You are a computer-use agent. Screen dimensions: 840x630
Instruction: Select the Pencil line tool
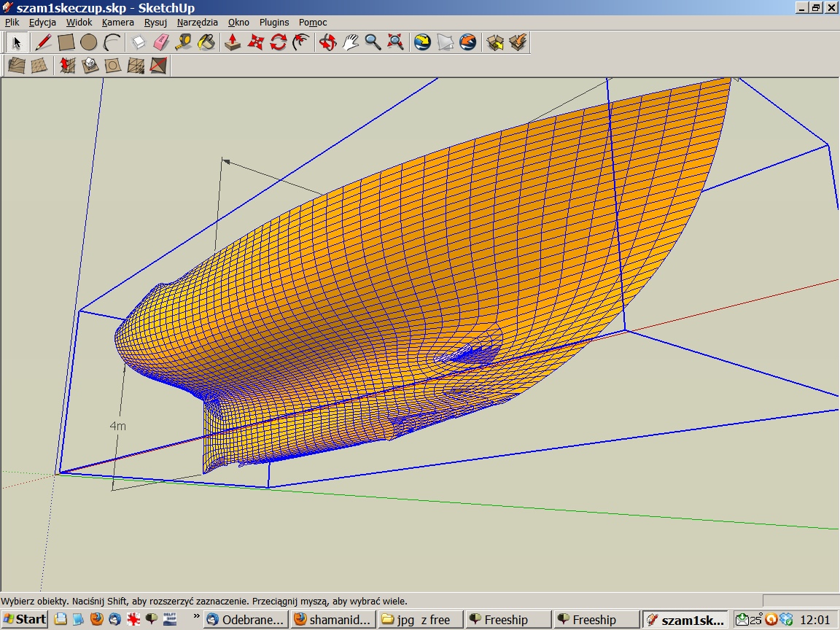pyautogui.click(x=43, y=42)
